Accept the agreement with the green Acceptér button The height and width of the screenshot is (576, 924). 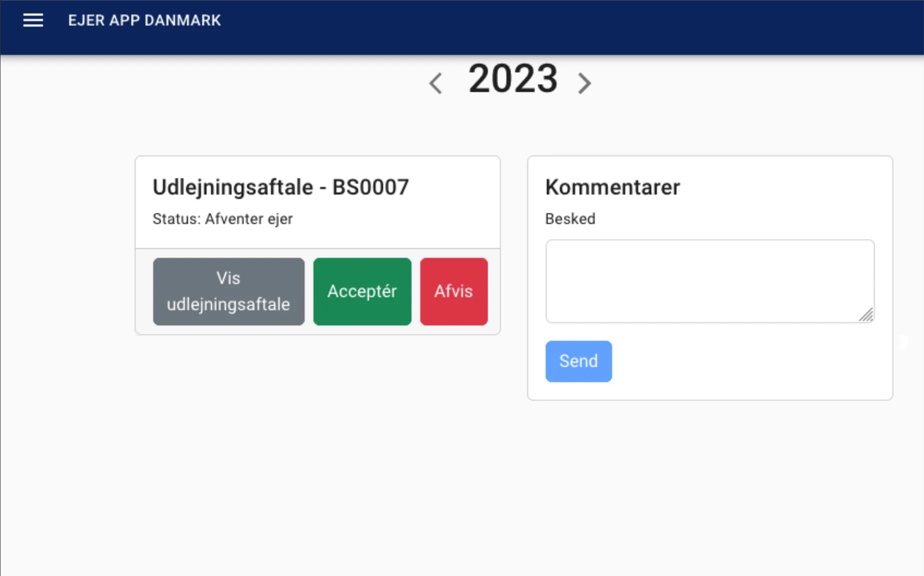pos(362,291)
